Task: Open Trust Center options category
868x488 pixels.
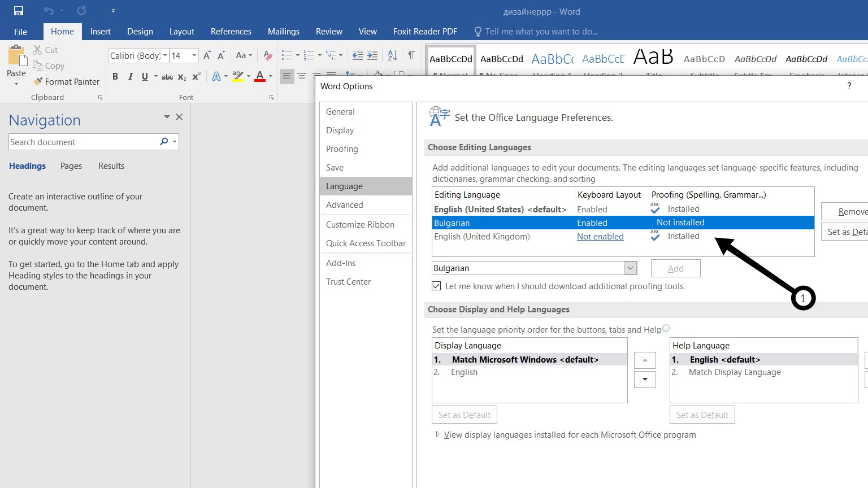Action: (366, 282)
